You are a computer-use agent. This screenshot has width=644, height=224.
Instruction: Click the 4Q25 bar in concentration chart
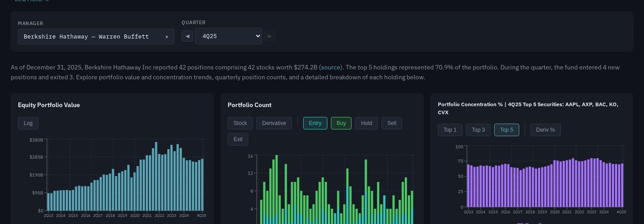tap(622, 185)
